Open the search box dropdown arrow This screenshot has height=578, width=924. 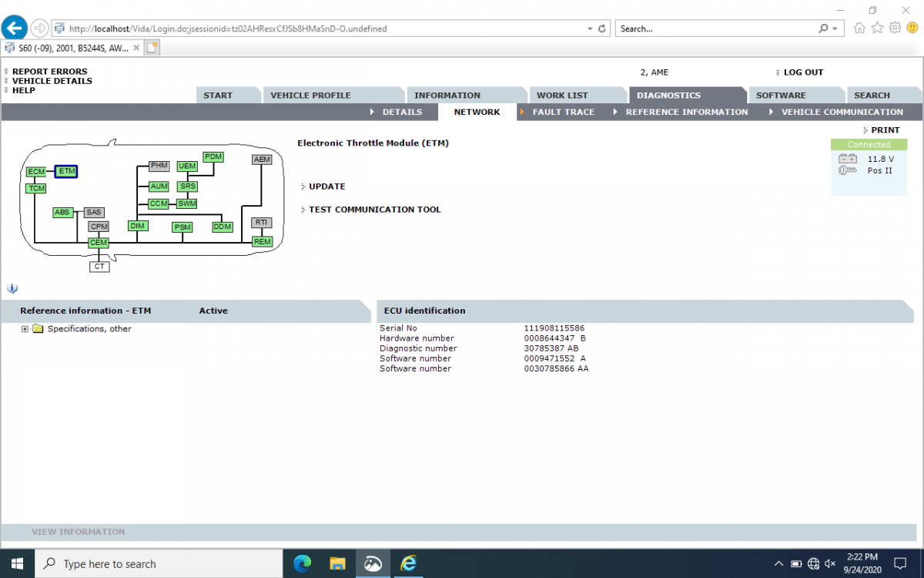click(x=835, y=29)
